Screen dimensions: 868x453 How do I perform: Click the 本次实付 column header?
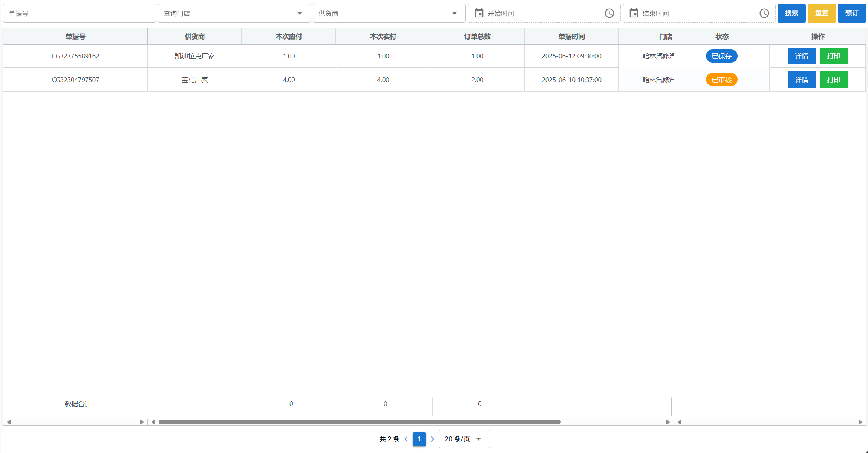pyautogui.click(x=383, y=37)
